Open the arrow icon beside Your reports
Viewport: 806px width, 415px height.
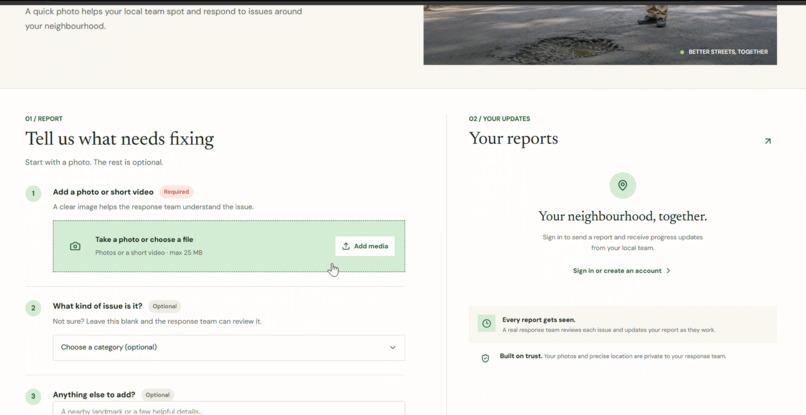click(767, 141)
